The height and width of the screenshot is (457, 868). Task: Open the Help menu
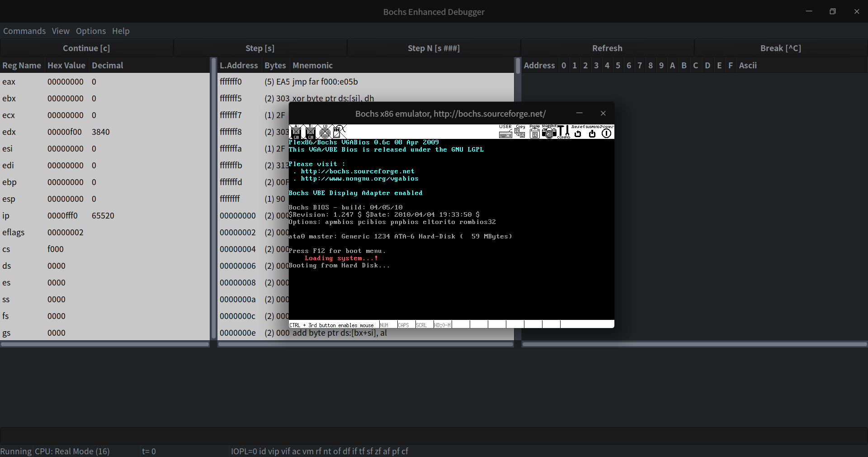(x=121, y=31)
